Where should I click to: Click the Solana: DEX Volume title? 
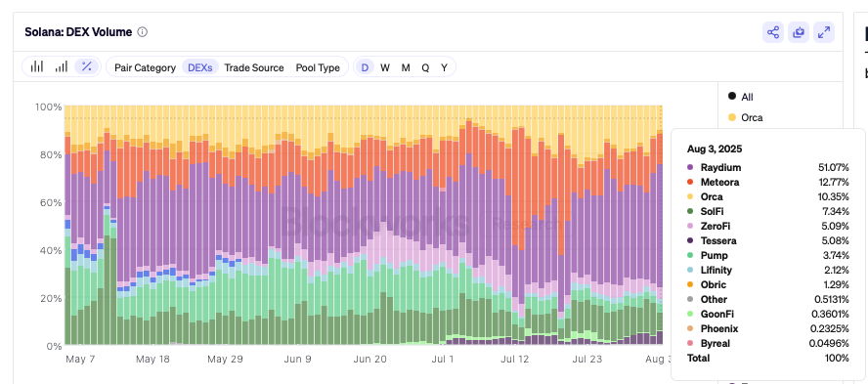tap(78, 32)
